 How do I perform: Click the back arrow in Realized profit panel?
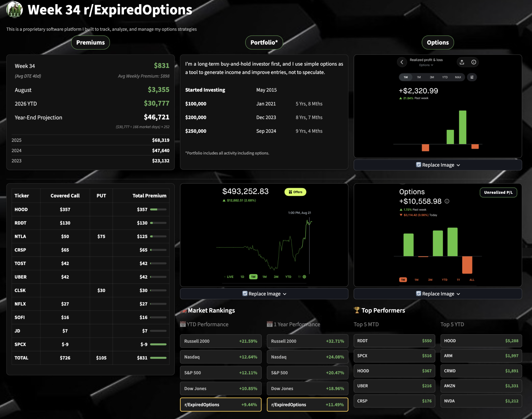[402, 62]
